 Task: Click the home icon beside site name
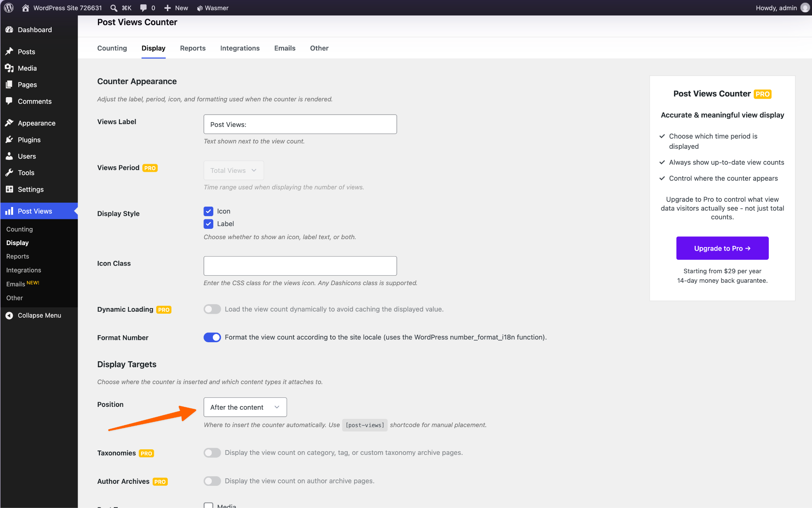[25, 8]
